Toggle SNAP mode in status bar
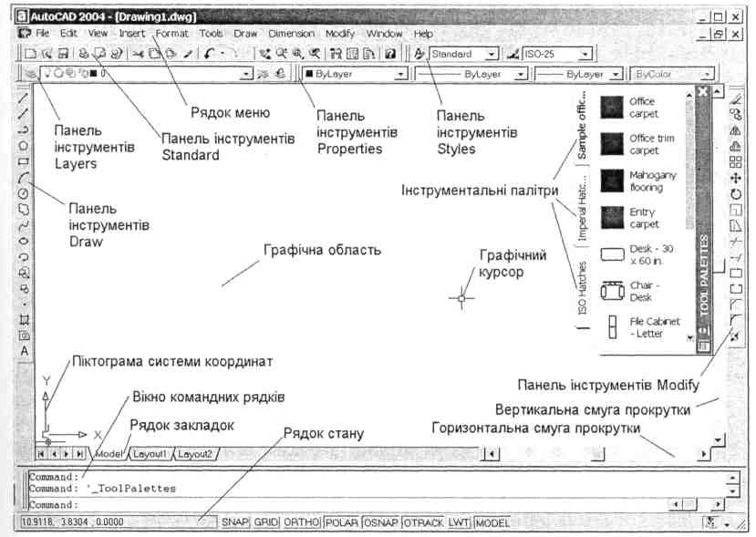Viewport: 756px width, 537px height. pos(234,522)
